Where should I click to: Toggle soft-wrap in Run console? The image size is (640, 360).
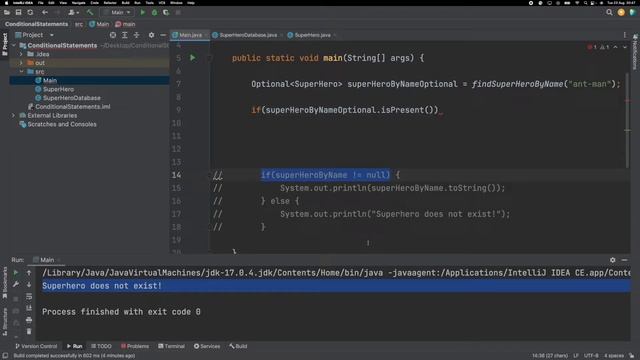29,296
